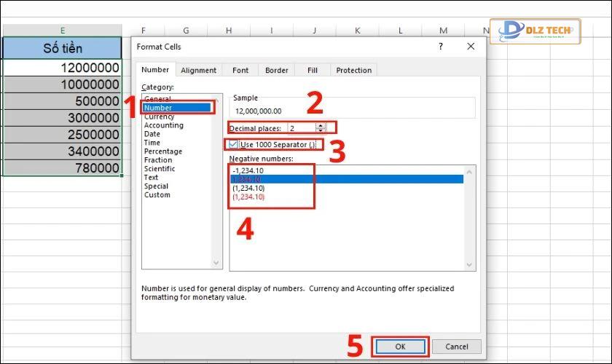The image size is (612, 364).
Task: Switch to the Alignment tab
Action: (x=198, y=70)
